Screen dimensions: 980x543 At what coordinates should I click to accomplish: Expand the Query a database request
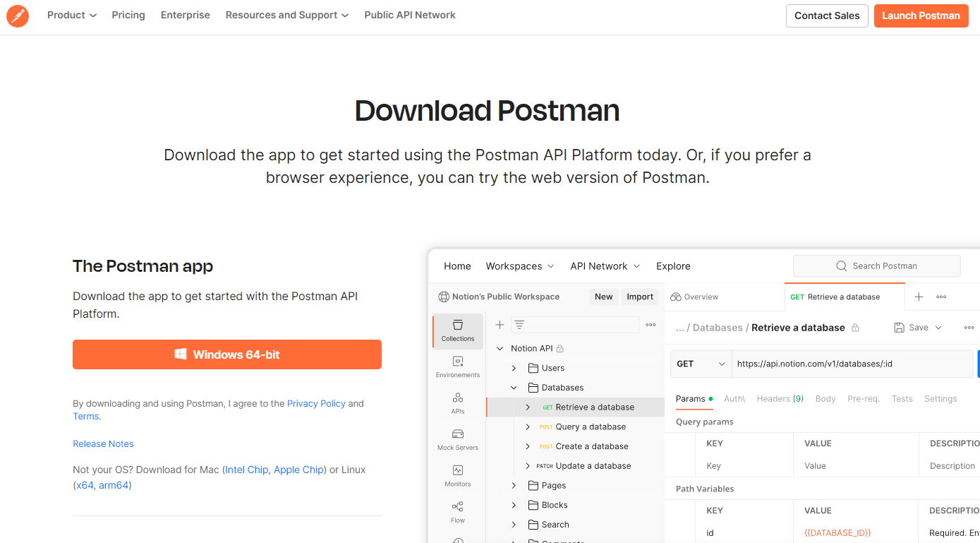[528, 426]
